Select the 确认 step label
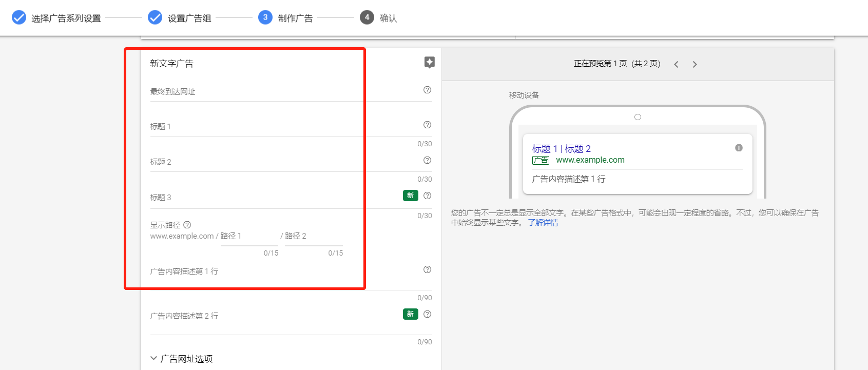Viewport: 868px width, 370px height. (388, 18)
